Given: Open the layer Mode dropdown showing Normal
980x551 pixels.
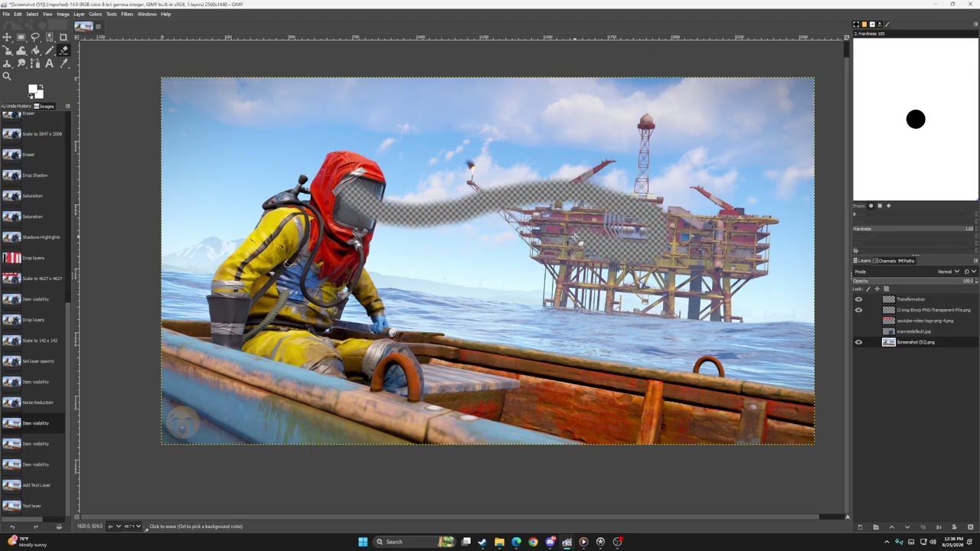Looking at the screenshot, I should click(948, 272).
